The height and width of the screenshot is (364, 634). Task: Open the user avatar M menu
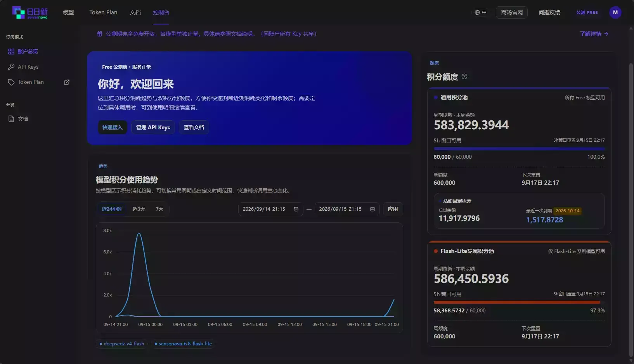pos(615,12)
